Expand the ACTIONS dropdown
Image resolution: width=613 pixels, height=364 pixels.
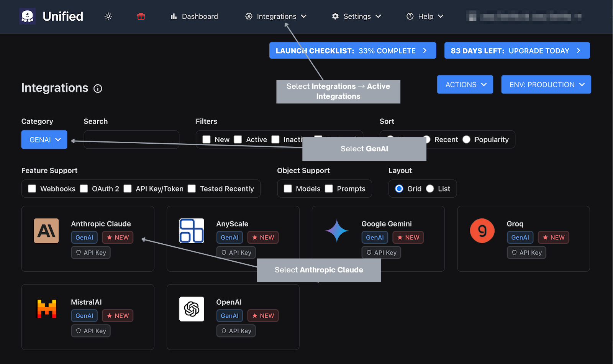(465, 84)
